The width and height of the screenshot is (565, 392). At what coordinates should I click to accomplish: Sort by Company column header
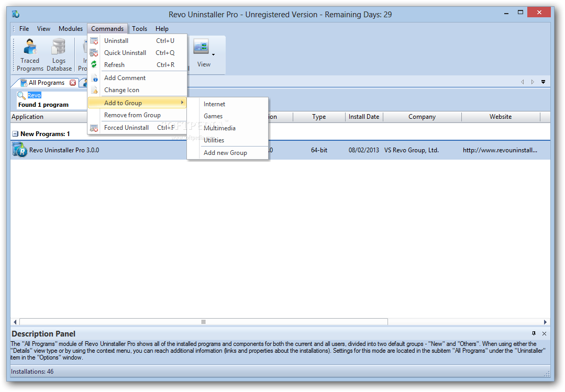[x=422, y=117]
